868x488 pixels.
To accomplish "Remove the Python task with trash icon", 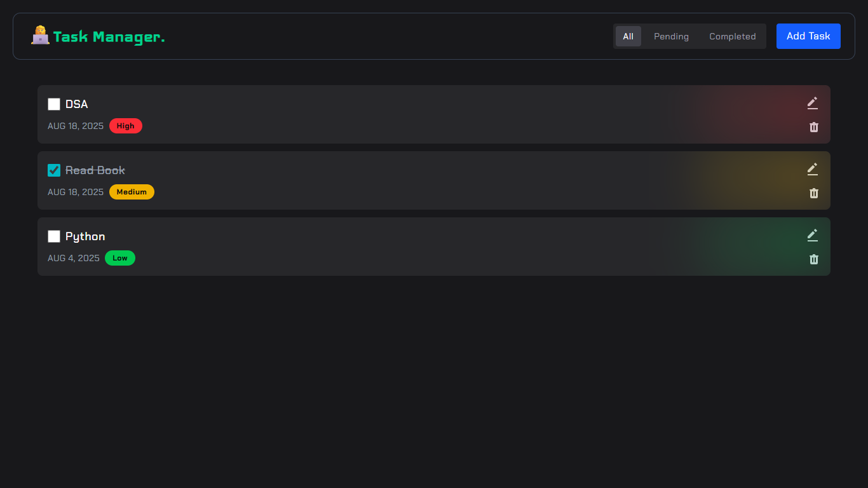I will point(814,259).
